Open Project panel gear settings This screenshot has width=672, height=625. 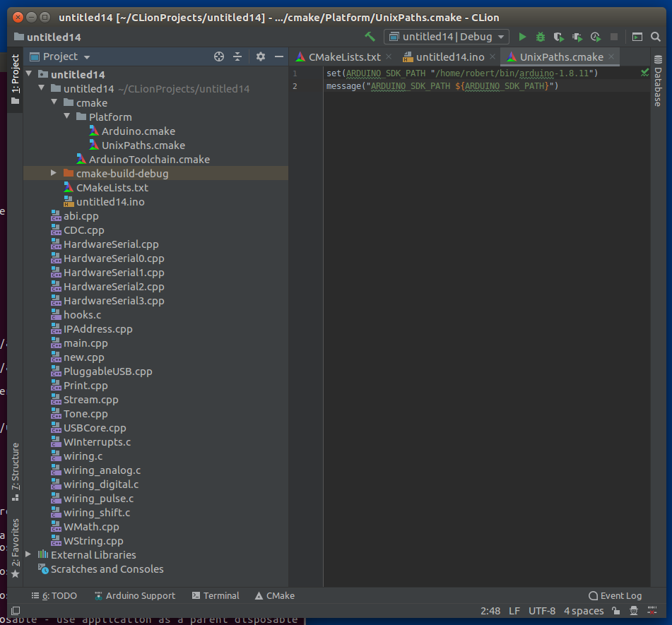261,56
